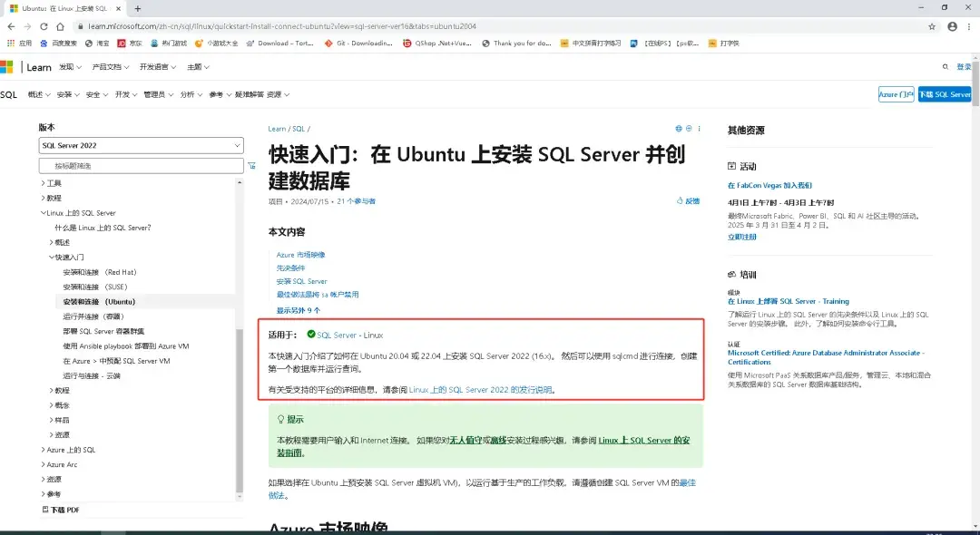Click the 反馈 thumbs-up feedback icon
This screenshot has width=980, height=535.
coord(681,200)
